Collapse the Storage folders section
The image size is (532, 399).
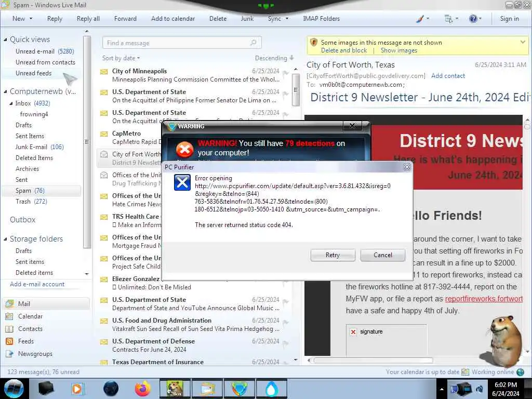(5, 239)
